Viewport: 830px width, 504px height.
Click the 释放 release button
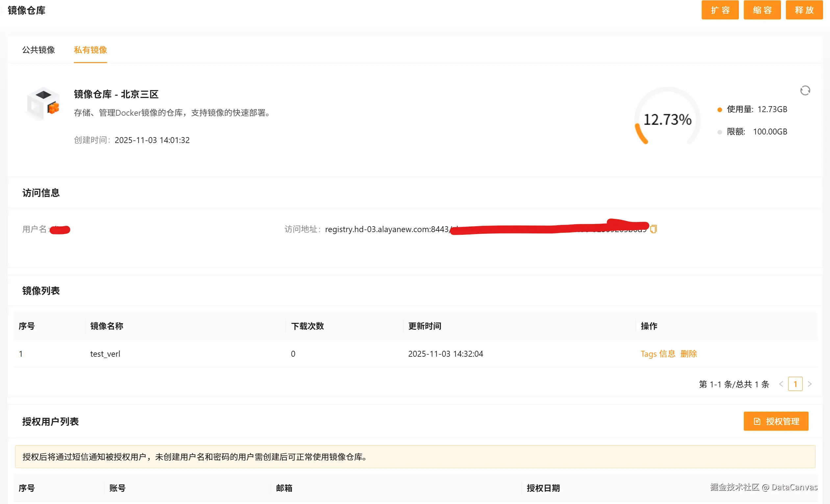point(804,10)
